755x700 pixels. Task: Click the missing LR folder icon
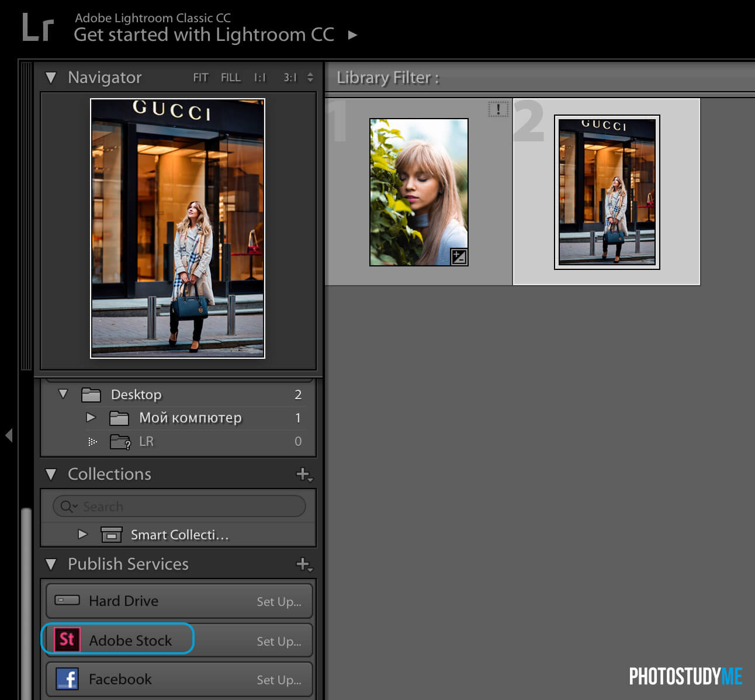click(x=120, y=442)
